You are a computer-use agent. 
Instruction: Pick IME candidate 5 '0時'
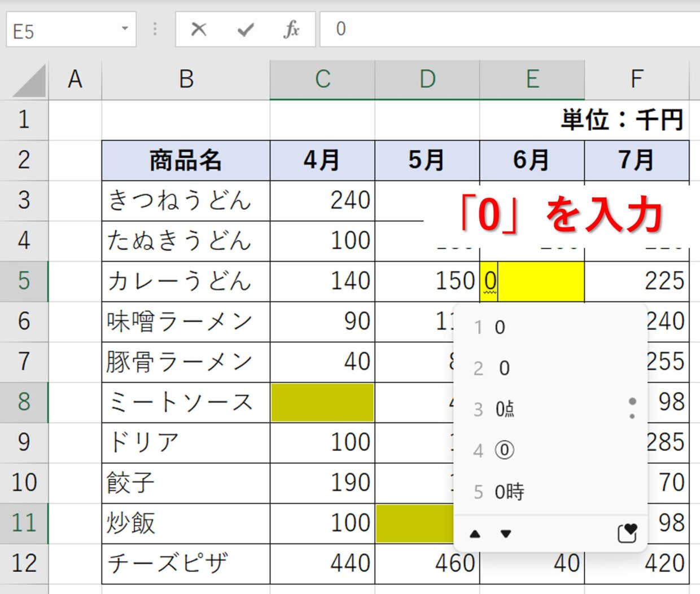pyautogui.click(x=509, y=492)
